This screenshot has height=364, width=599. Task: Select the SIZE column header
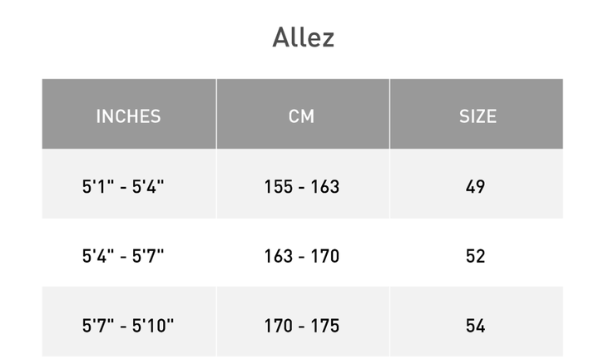click(x=477, y=114)
